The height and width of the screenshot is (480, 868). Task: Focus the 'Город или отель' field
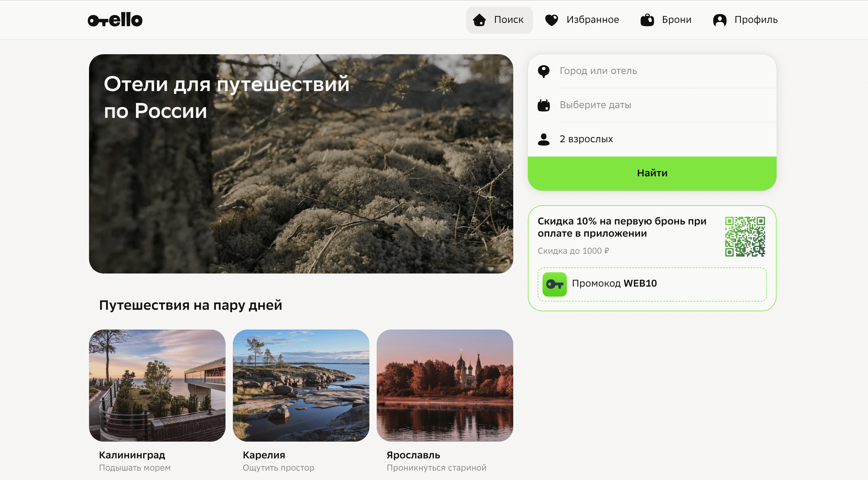[x=652, y=71]
